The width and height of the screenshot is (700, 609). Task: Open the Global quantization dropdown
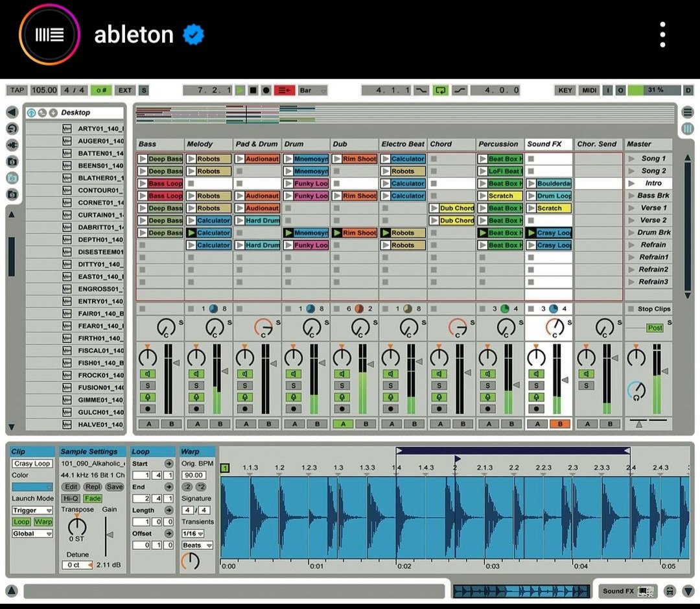point(32,534)
